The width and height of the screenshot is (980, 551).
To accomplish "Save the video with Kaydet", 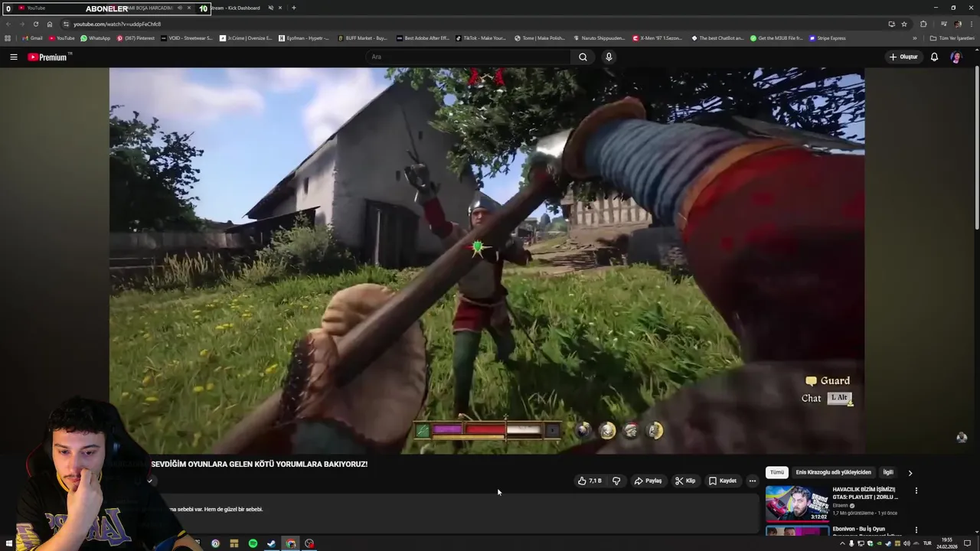I will pos(723,481).
